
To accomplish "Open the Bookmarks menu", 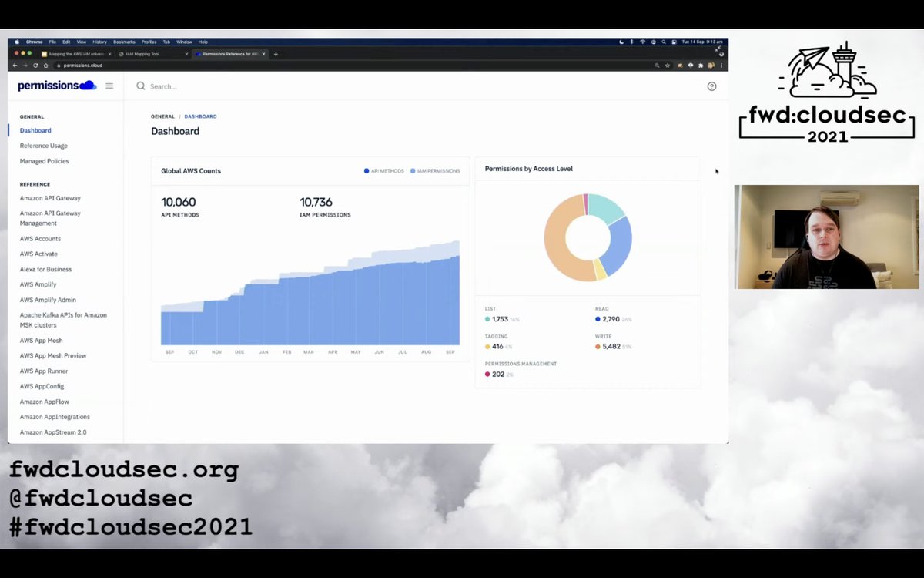I will [x=124, y=42].
